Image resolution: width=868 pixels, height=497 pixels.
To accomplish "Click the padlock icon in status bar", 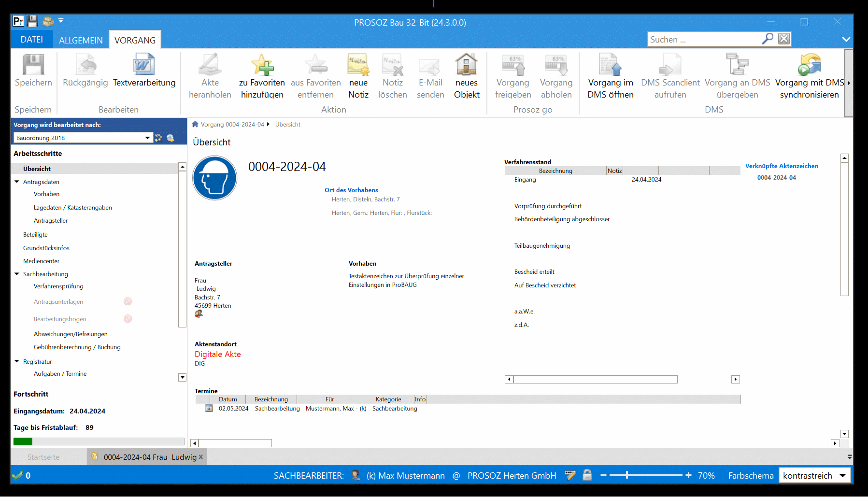I will [x=587, y=475].
